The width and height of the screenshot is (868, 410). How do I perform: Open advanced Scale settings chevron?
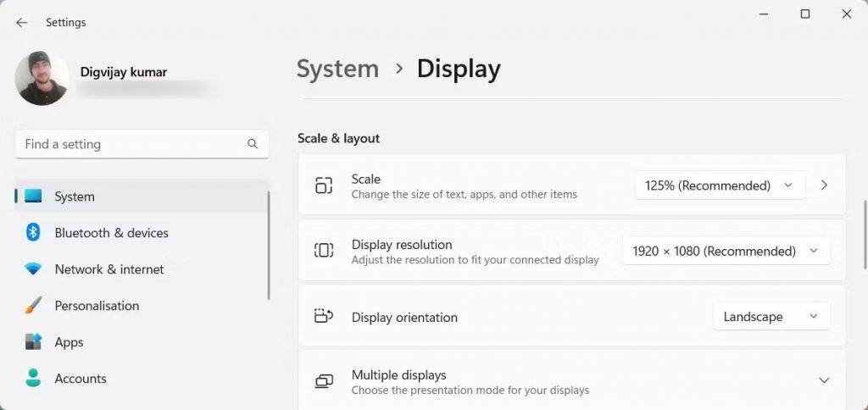[x=824, y=186]
